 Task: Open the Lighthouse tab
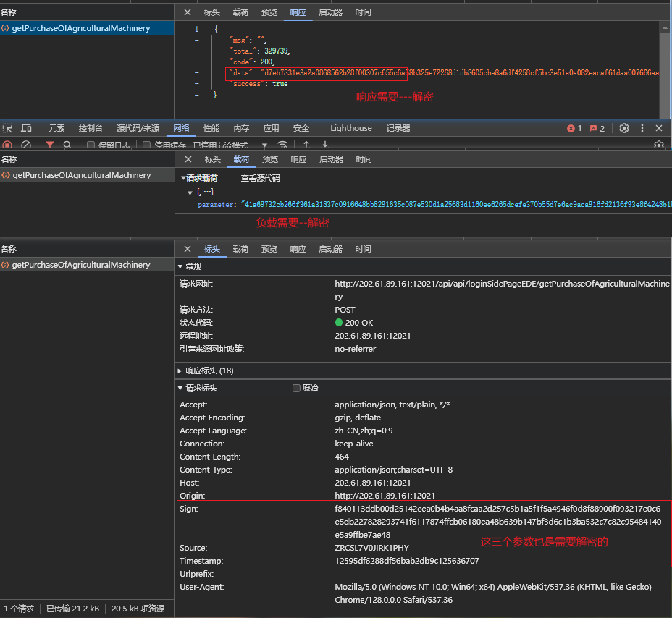pyautogui.click(x=351, y=128)
